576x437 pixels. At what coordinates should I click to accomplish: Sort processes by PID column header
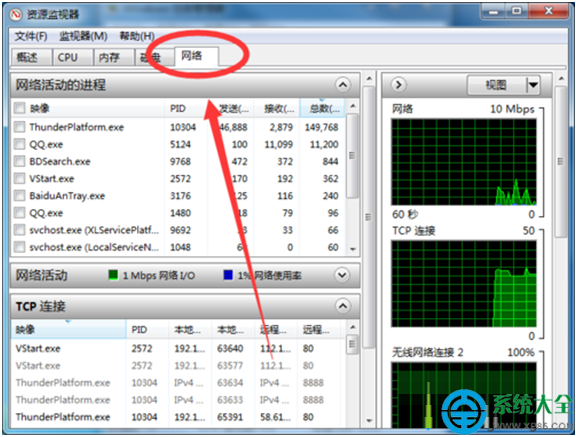pos(186,109)
